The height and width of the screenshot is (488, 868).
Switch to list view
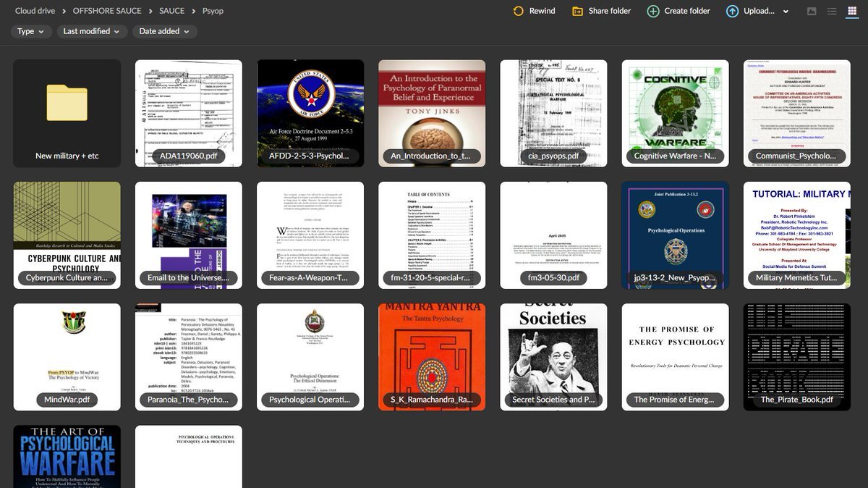832,12
